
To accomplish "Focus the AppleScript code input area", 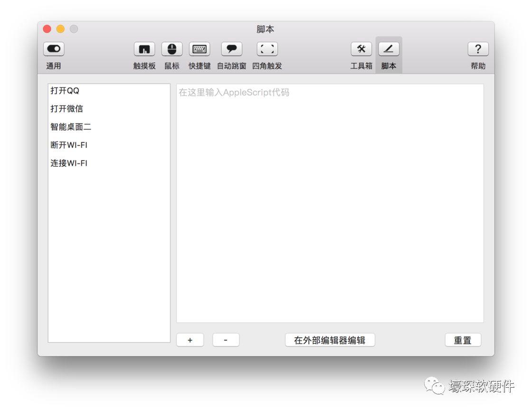I will 330,204.
